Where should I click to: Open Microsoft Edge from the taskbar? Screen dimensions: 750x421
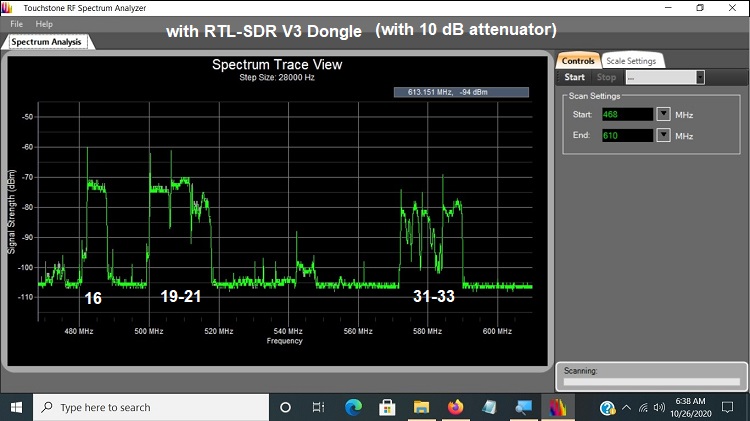(353, 407)
